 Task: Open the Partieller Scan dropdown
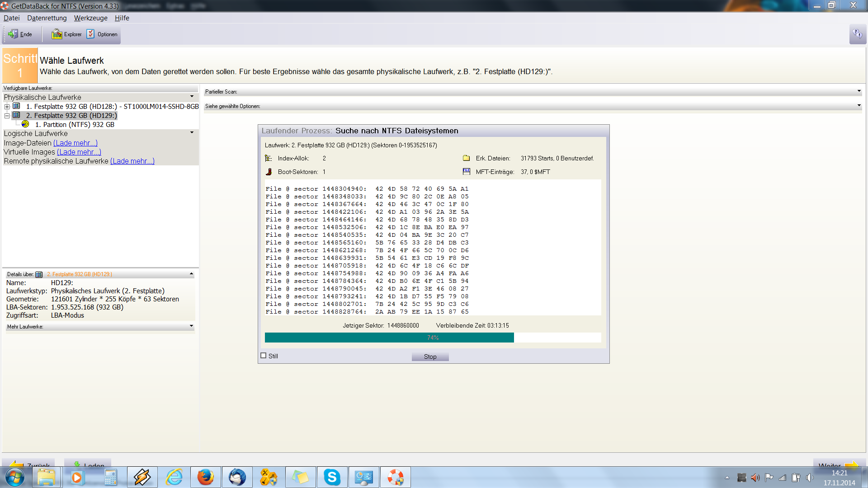(x=859, y=91)
